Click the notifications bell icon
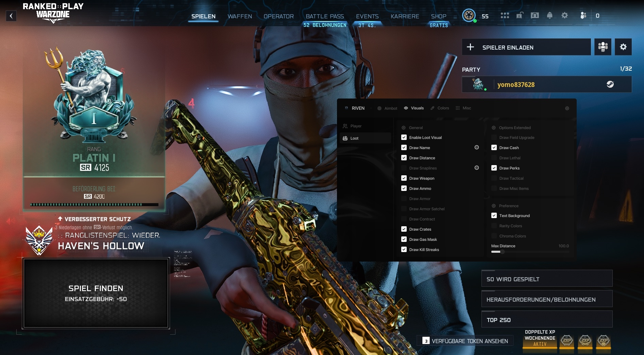 pos(549,16)
